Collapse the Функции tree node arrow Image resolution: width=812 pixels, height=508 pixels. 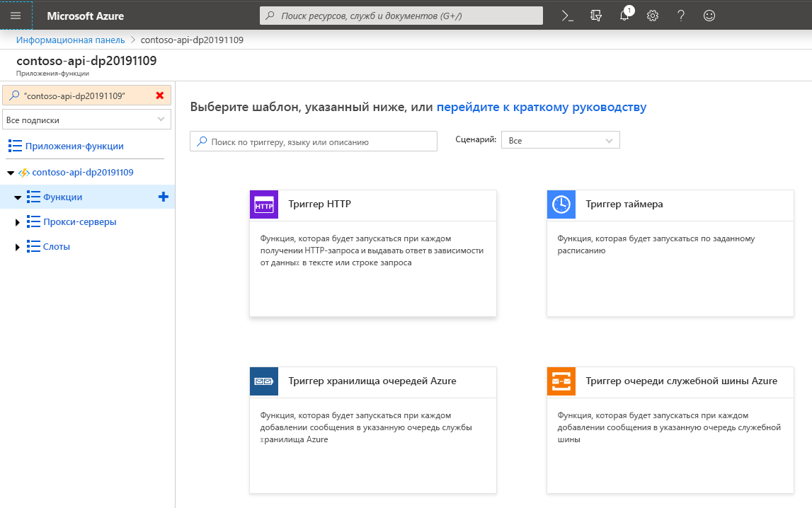tap(18, 197)
